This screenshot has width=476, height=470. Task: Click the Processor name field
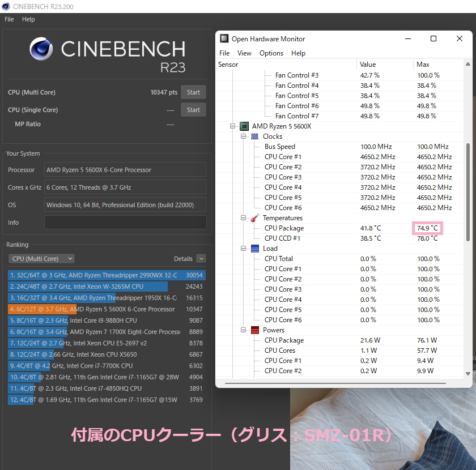125,170
